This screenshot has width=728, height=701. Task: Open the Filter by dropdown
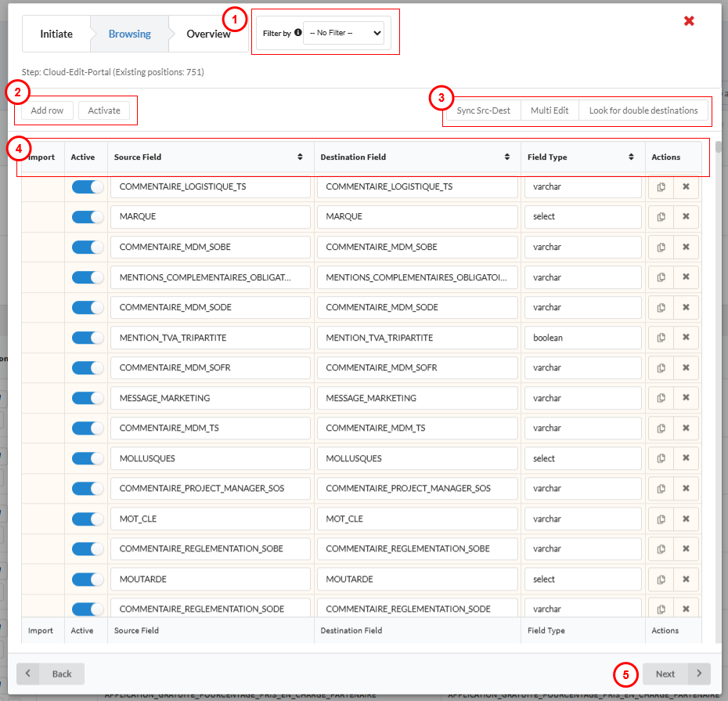344,33
